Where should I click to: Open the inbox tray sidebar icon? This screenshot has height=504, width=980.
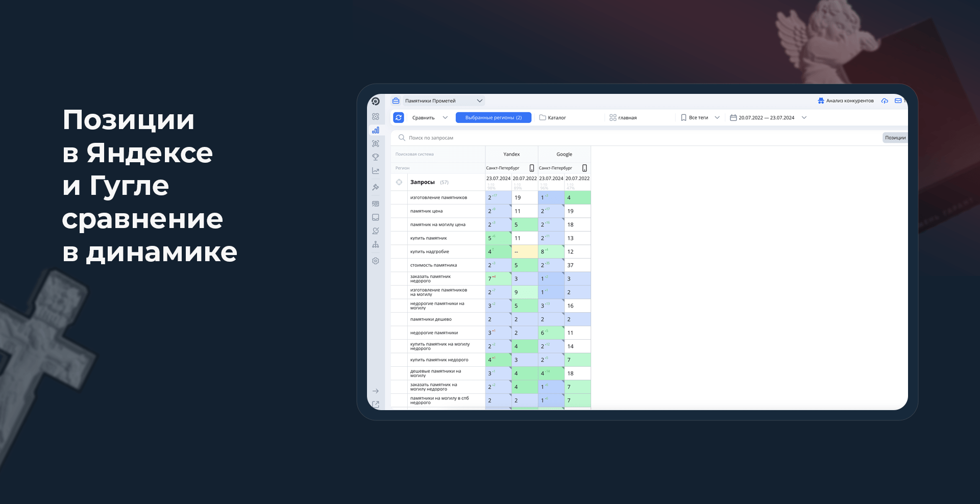(376, 217)
